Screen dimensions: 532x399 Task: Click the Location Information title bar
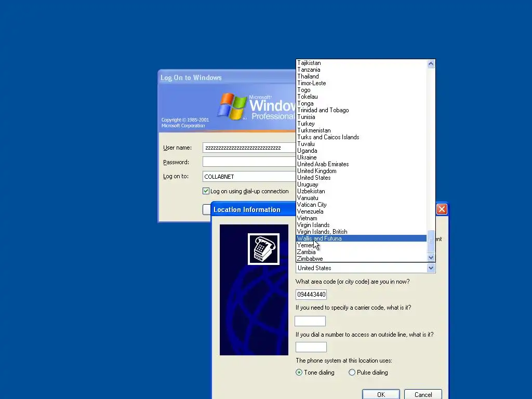(254, 210)
